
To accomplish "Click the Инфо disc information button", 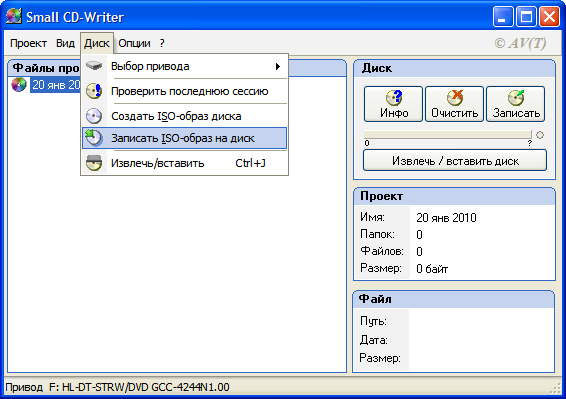I will pos(393,104).
